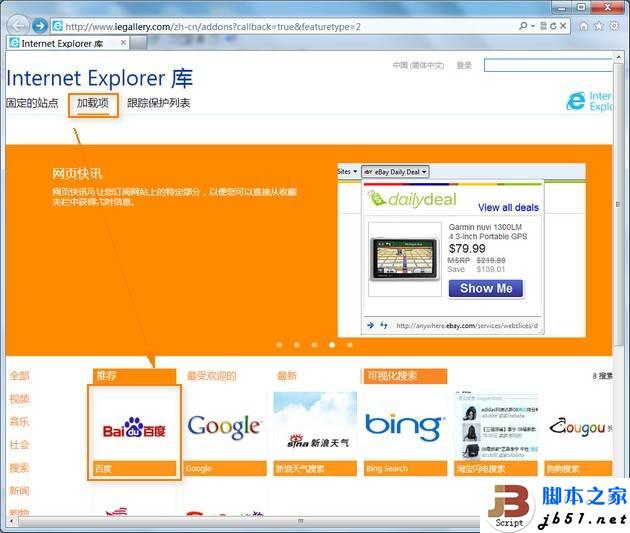This screenshot has width=630, height=533.
Task: Select the 全部 category
Action: tap(20, 376)
